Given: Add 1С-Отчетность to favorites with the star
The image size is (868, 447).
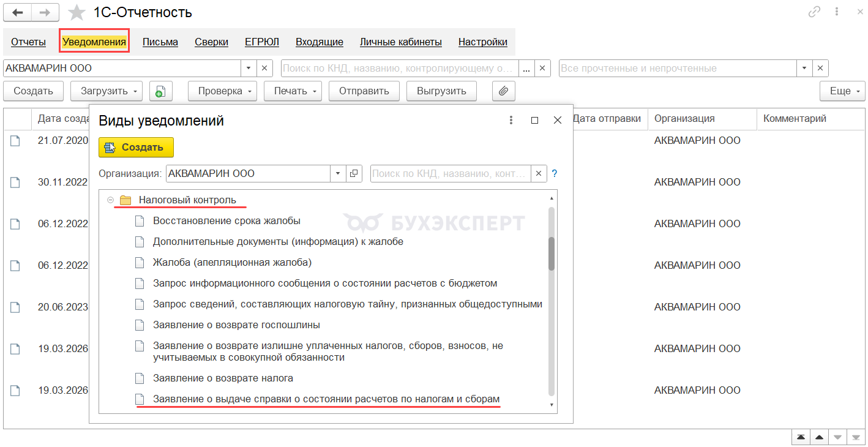Looking at the screenshot, I should 77,12.
